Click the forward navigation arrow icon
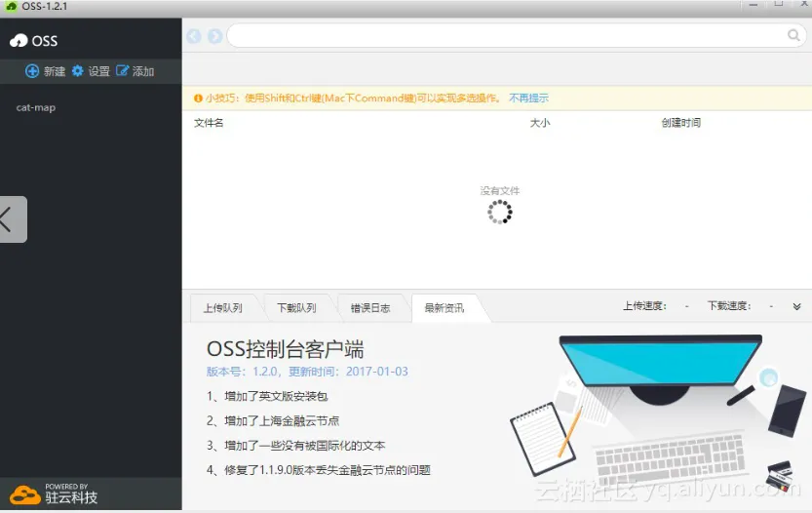Viewport: 812px width, 513px height. [214, 36]
